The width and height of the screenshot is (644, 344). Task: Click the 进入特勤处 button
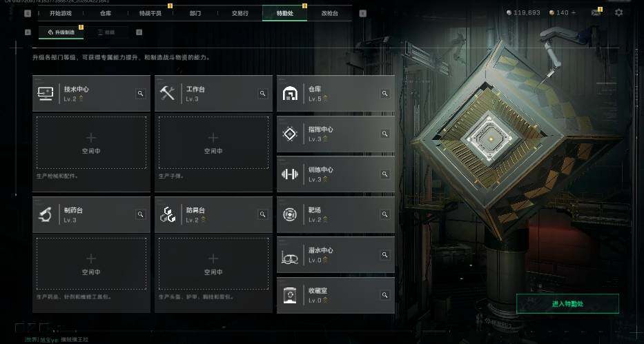(567, 304)
